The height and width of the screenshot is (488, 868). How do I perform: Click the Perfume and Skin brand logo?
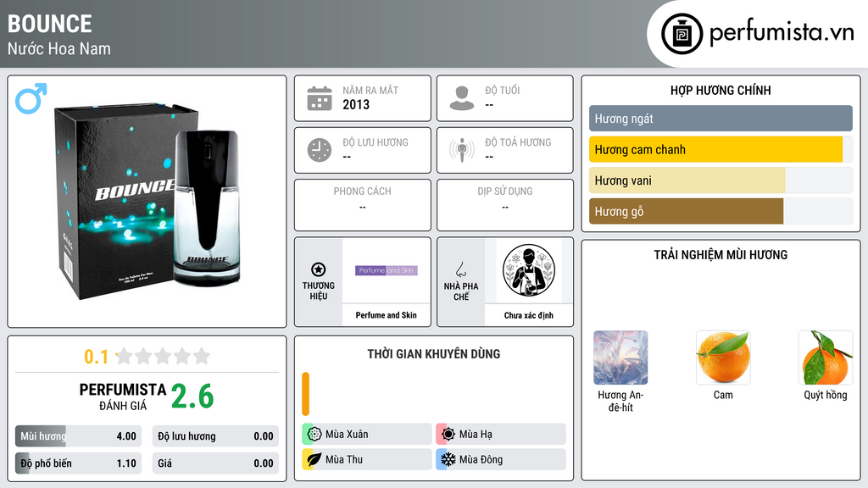click(x=387, y=270)
